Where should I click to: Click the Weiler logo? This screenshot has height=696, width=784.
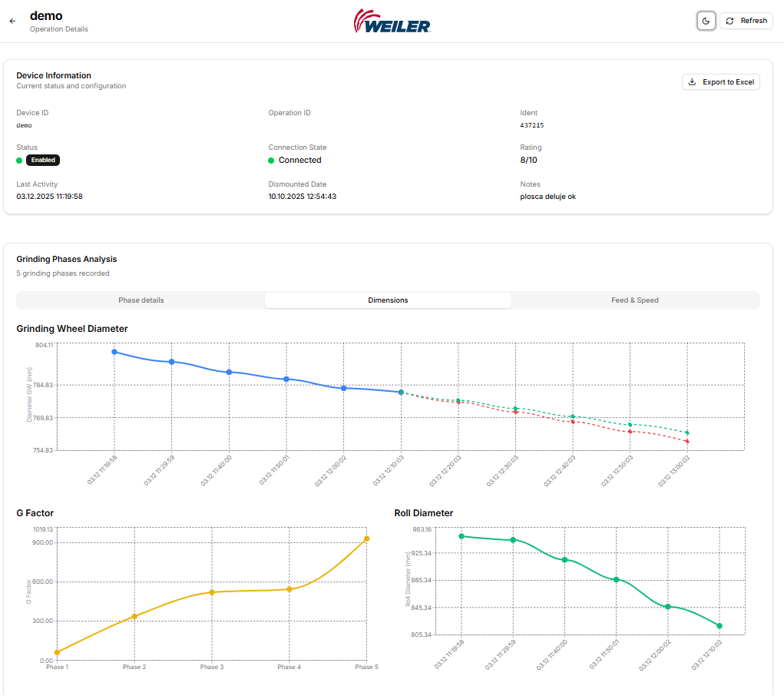coord(392,22)
